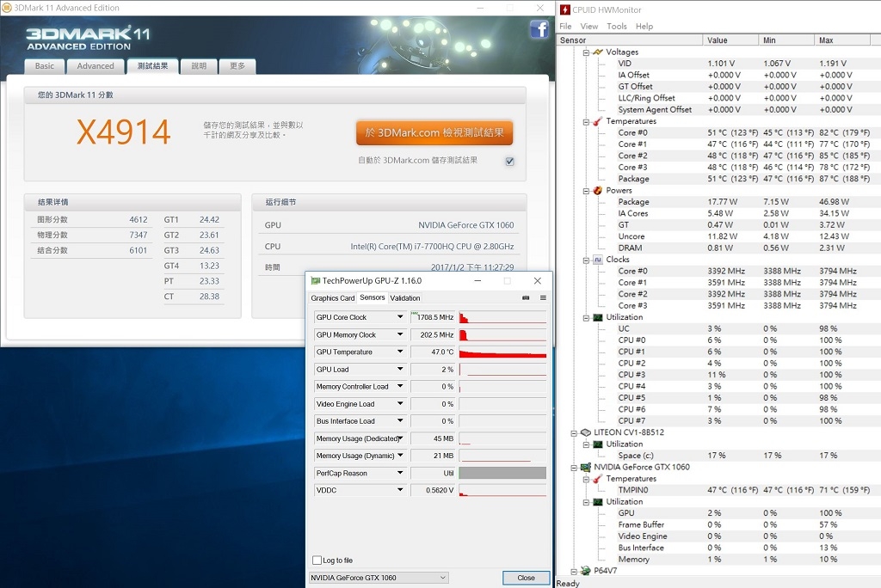This screenshot has width=881, height=588.
Task: Open the View menu in HWMonitor
Action: [x=588, y=27]
